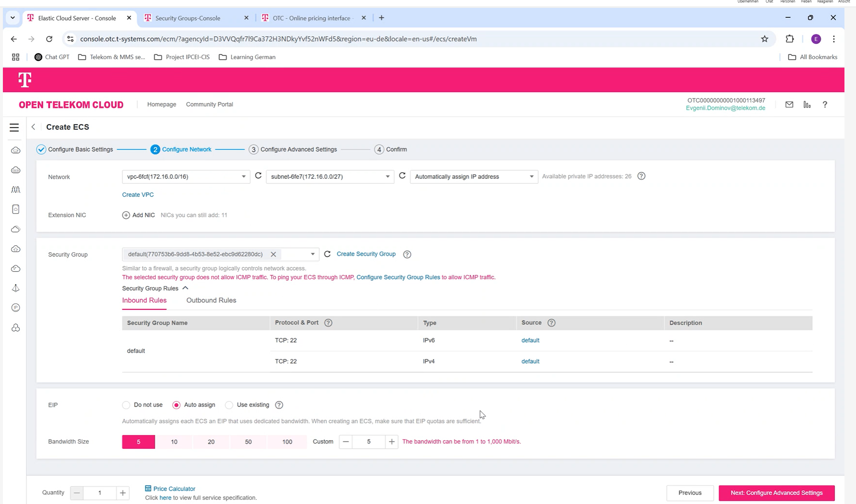Switch to Outbound Rules tab
The width and height of the screenshot is (856, 504).
click(x=211, y=300)
